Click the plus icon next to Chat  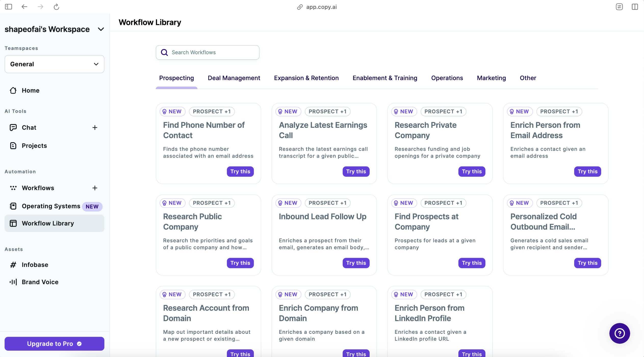(95, 128)
